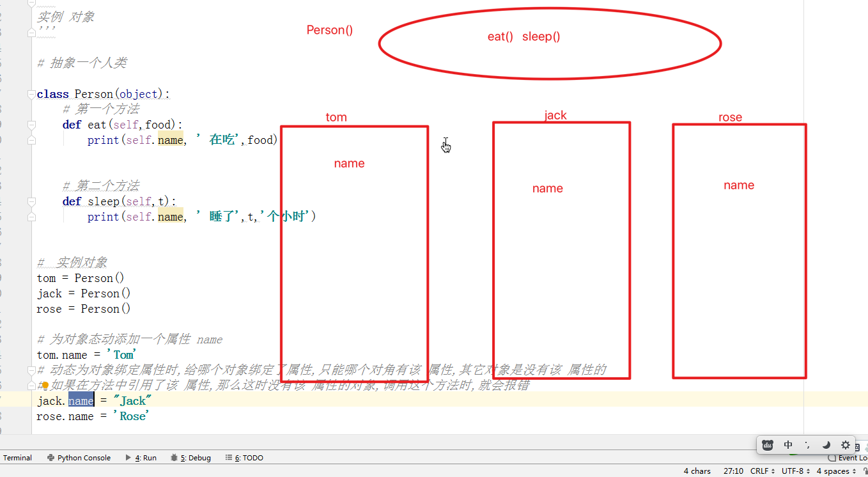
Task: Fold the comment block above jack.name
Action: point(31,371)
